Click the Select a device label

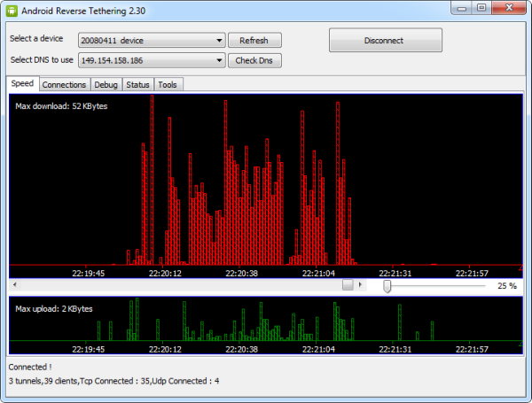click(36, 39)
